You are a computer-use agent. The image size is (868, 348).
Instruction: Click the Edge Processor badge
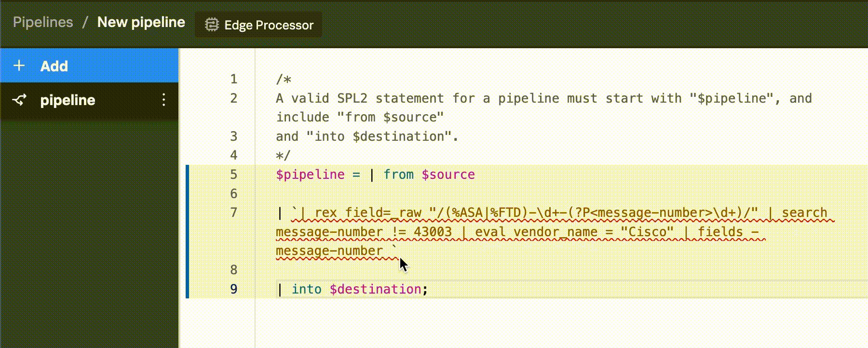[x=259, y=25]
